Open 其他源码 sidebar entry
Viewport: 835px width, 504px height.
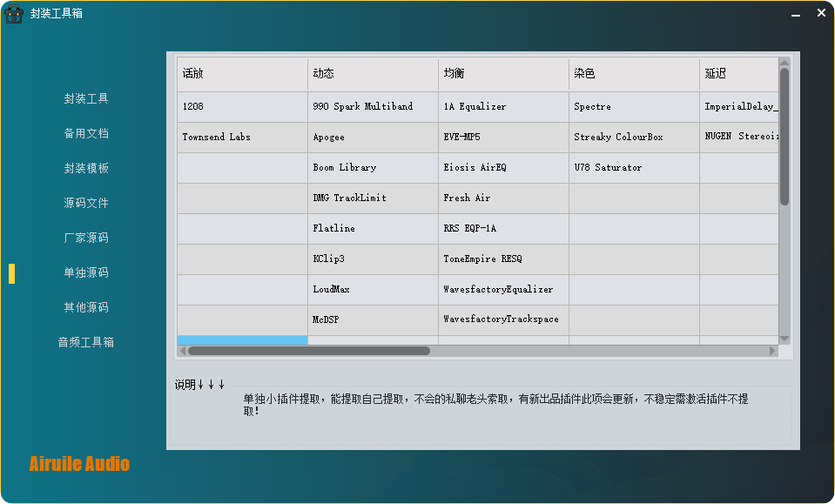[86, 307]
